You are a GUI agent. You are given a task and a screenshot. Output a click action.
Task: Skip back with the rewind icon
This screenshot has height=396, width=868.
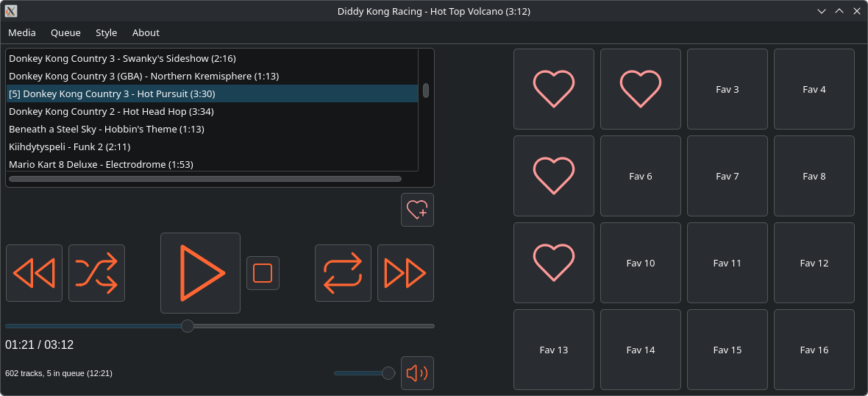coord(34,273)
